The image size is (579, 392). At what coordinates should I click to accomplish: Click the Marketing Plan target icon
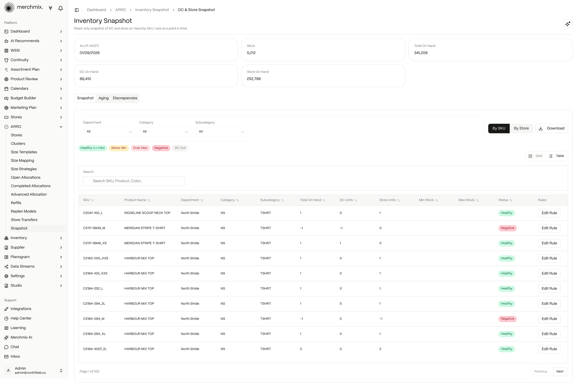[7, 108]
